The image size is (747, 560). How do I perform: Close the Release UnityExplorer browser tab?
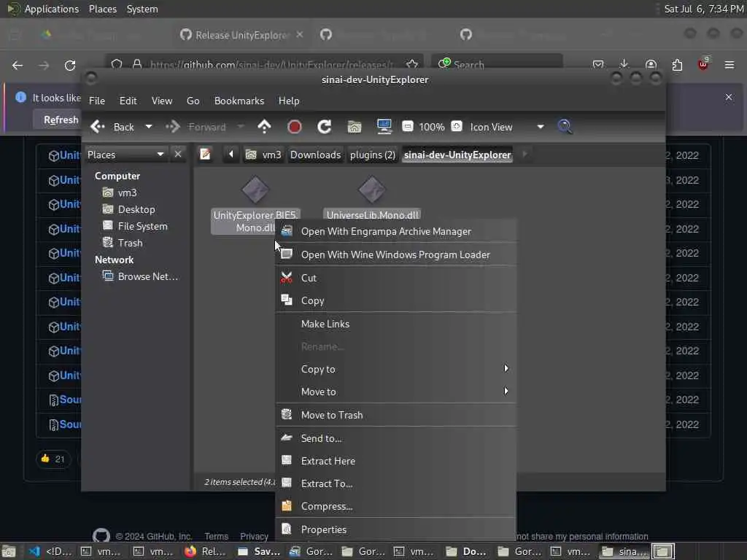point(300,35)
